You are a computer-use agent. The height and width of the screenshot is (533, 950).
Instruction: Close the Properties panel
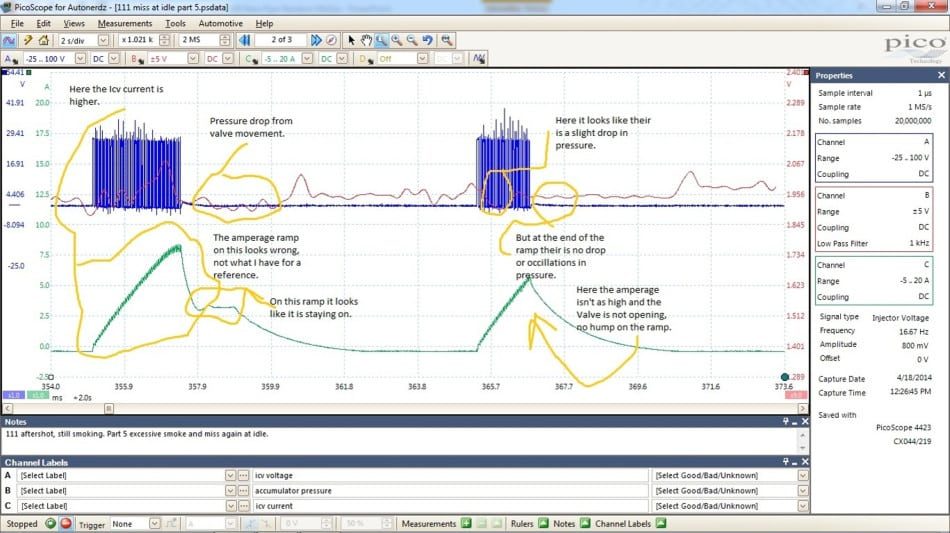[x=941, y=75]
